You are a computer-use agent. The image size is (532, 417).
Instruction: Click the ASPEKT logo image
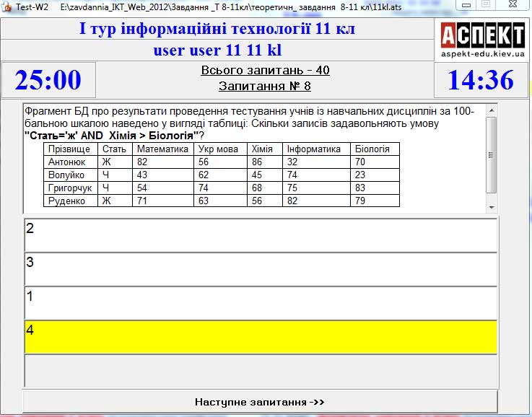(482, 40)
